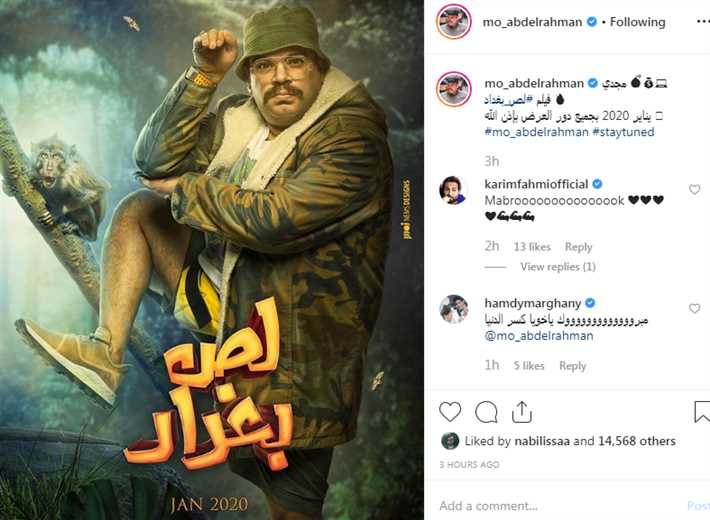Open the three-dot more options menu

[x=703, y=22]
